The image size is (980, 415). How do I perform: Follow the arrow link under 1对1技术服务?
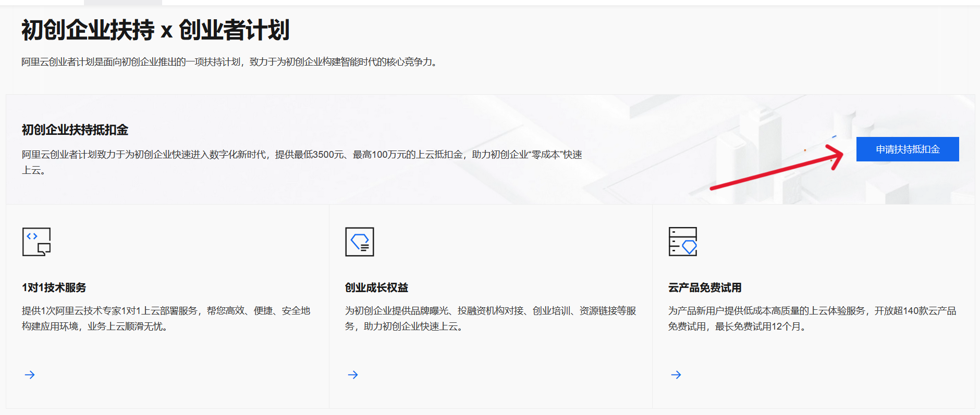pyautogui.click(x=30, y=375)
